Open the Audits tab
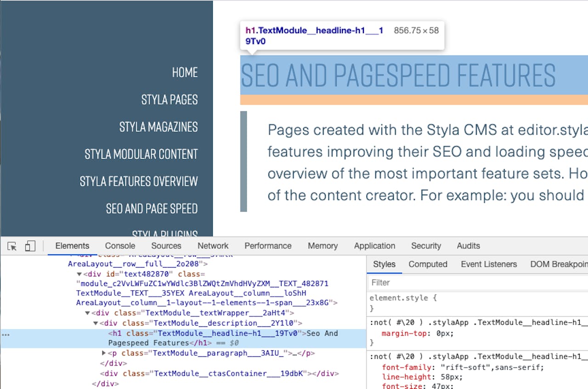This screenshot has height=389, width=588. click(x=468, y=246)
